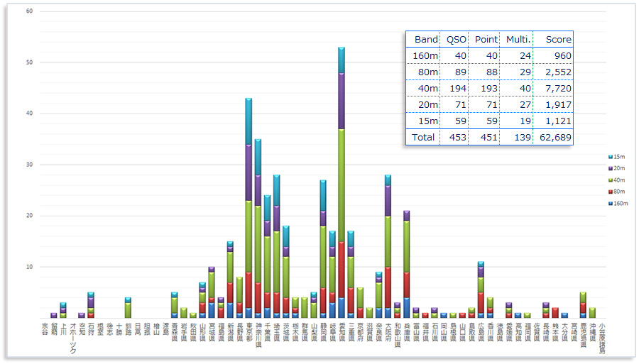Select the 40m green legend marker

[x=610, y=180]
